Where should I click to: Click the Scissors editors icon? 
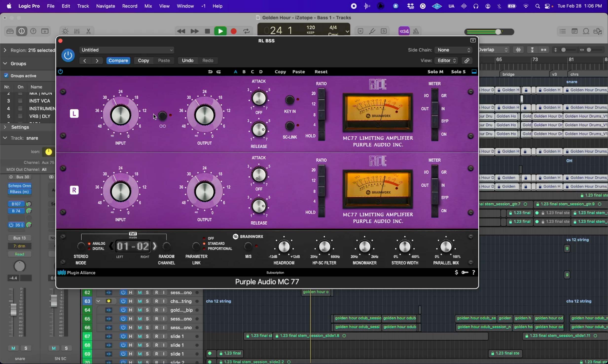click(88, 31)
